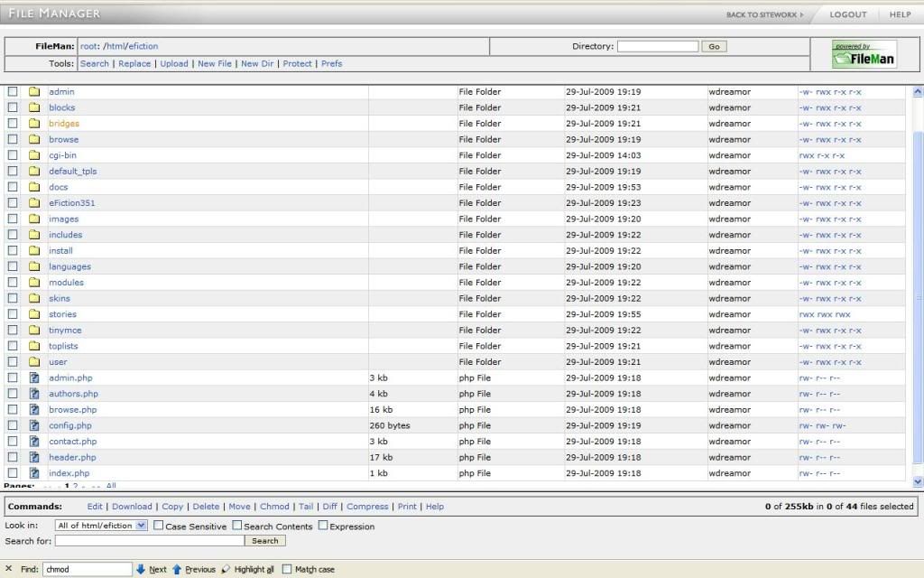This screenshot has width=924, height=578.
Task: Enable the Case Sensitive checkbox
Action: (159, 526)
